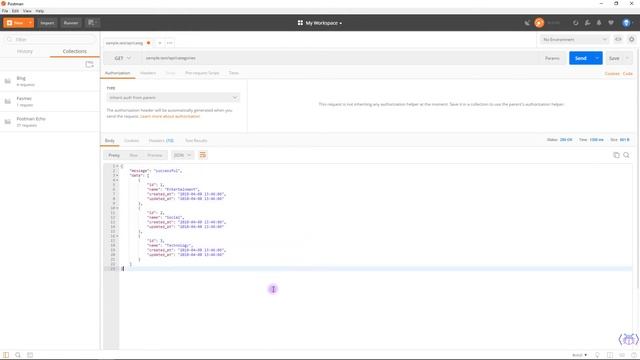Image resolution: width=640 pixels, height=360 pixels.
Task: Click the search response magnifier icon
Action: click(626, 155)
